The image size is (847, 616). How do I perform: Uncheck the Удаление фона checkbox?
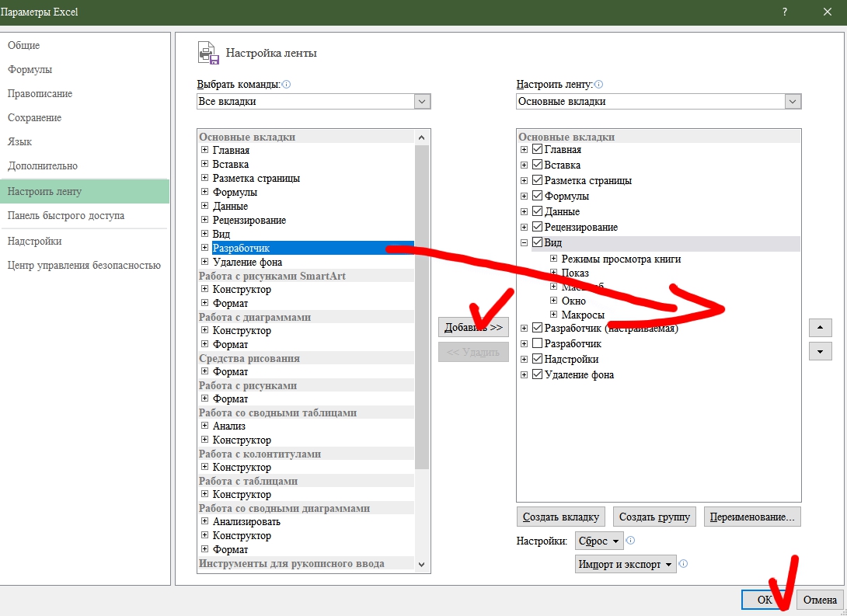537,374
